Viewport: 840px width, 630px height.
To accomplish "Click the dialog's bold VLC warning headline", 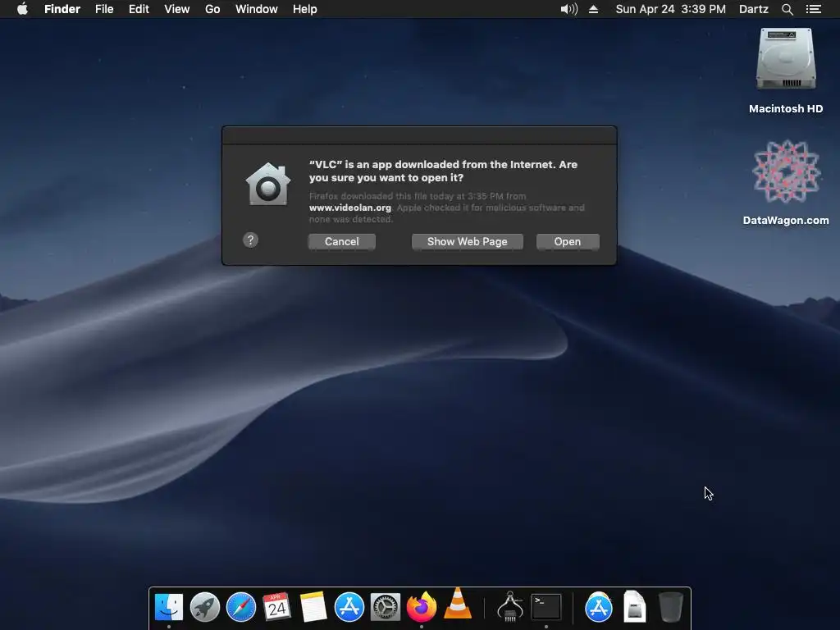I will (443, 171).
